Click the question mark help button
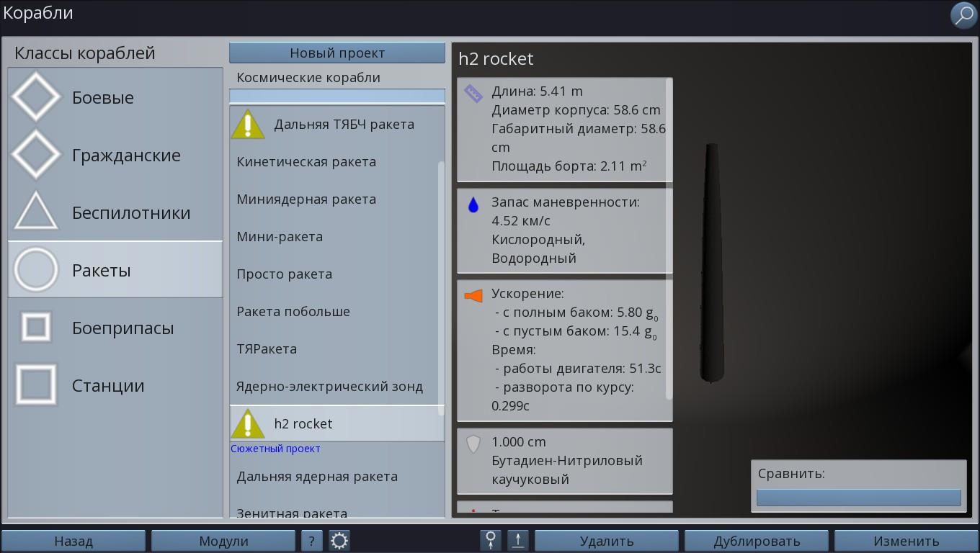Image resolution: width=980 pixels, height=553 pixels. pyautogui.click(x=311, y=541)
